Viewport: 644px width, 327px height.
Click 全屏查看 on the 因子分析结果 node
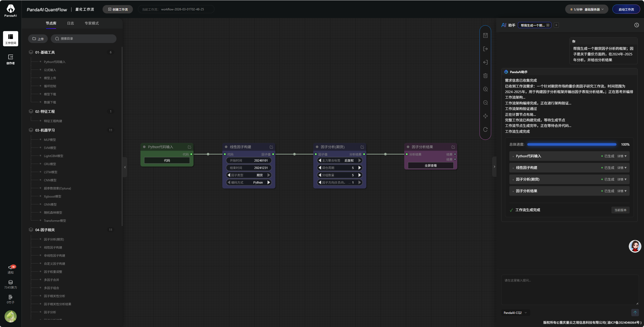pos(431,165)
